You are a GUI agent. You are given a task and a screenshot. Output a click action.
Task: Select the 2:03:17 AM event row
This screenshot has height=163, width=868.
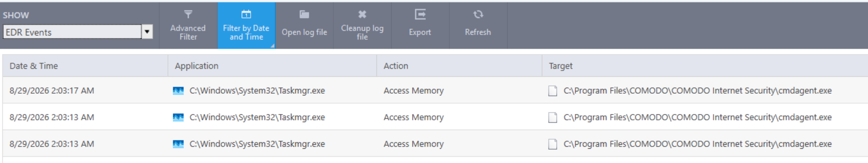[x=435, y=91]
